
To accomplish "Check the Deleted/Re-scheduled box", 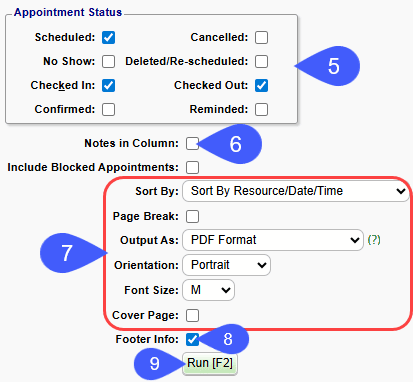I will (261, 61).
